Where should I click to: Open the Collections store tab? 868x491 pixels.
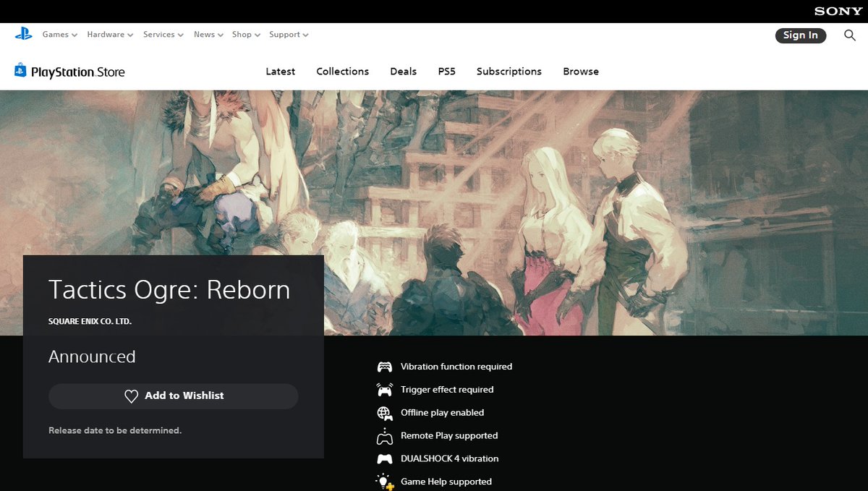pos(342,72)
